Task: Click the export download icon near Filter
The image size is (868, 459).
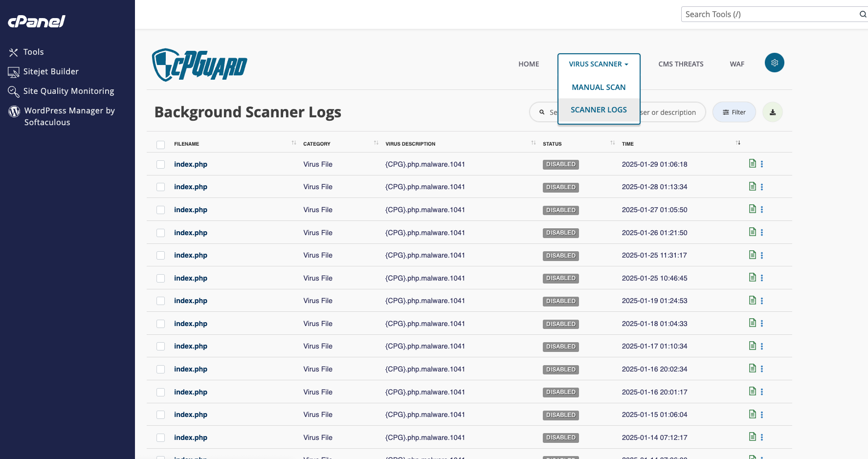Action: tap(773, 112)
